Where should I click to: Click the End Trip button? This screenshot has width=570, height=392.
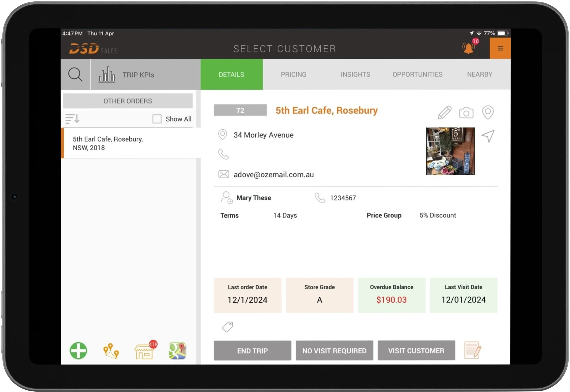(252, 350)
